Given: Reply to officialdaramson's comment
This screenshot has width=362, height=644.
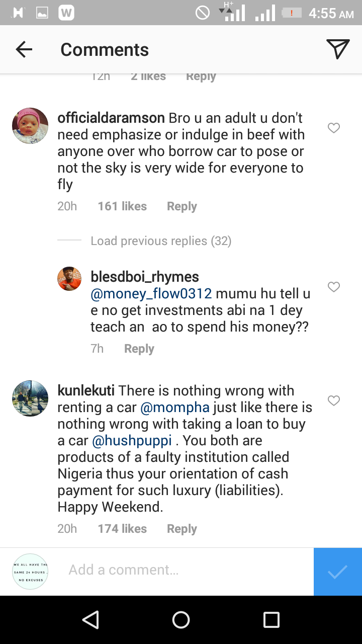Looking at the screenshot, I should point(182,206).
